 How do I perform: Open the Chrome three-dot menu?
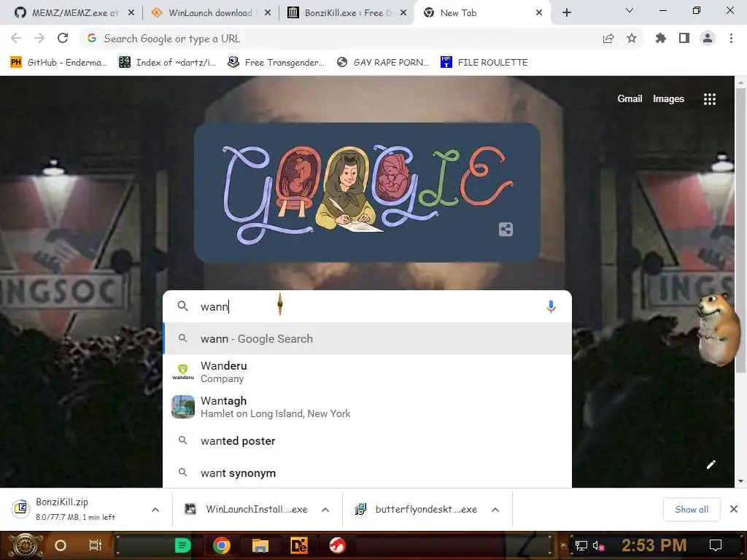(x=731, y=39)
